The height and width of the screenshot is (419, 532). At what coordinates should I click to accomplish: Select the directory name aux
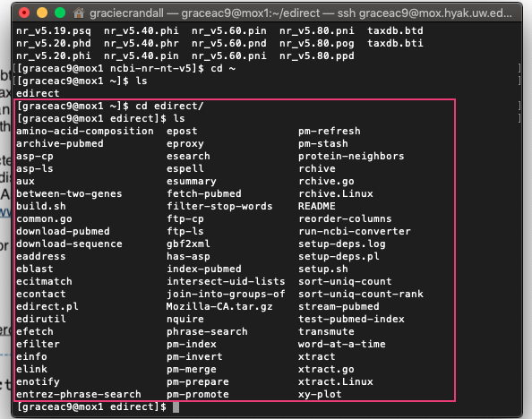tap(25, 181)
